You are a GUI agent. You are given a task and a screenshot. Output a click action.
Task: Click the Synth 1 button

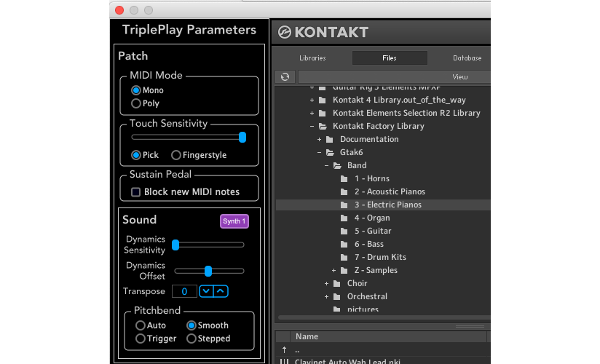tap(234, 221)
